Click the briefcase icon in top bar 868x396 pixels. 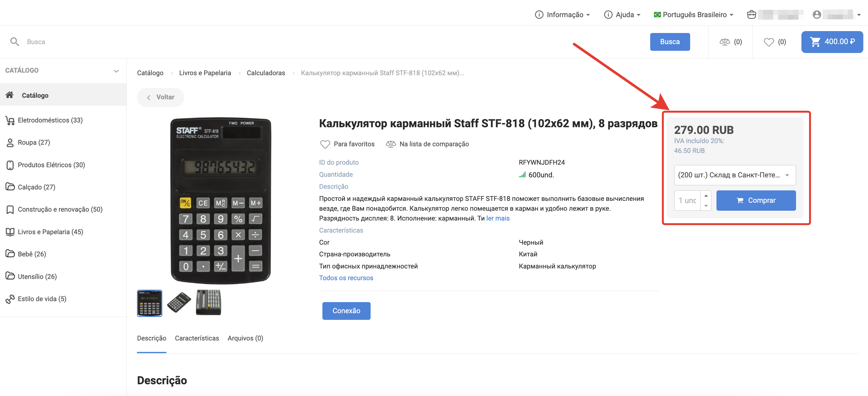coord(751,15)
